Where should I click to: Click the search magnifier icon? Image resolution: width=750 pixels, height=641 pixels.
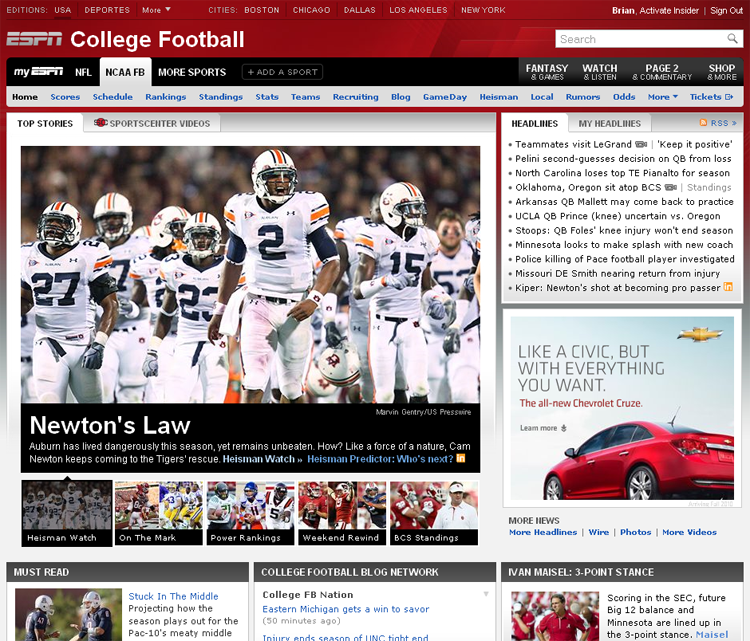pos(732,38)
